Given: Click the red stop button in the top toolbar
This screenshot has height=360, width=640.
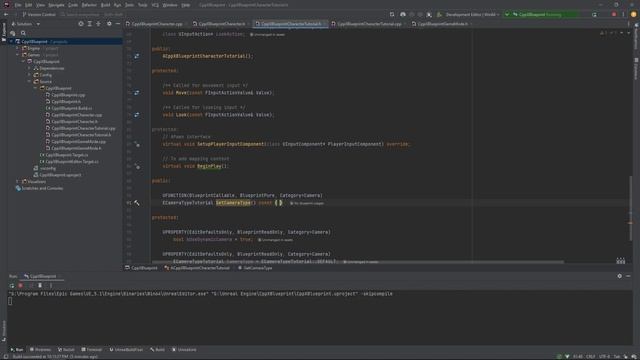Looking at the screenshot, I should click(614, 14).
